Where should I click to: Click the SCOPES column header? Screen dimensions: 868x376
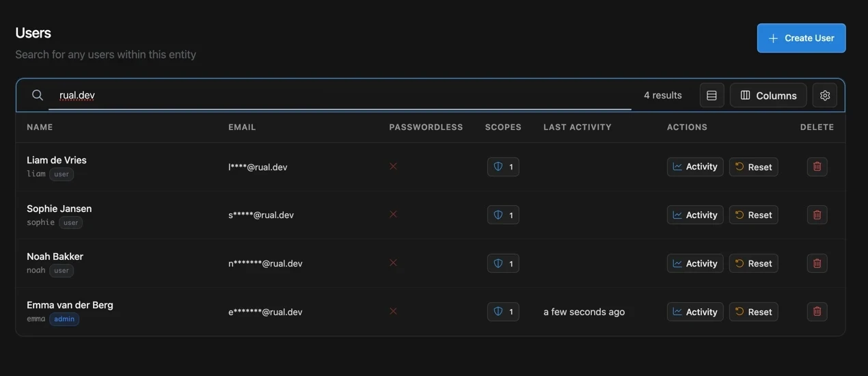[503, 127]
